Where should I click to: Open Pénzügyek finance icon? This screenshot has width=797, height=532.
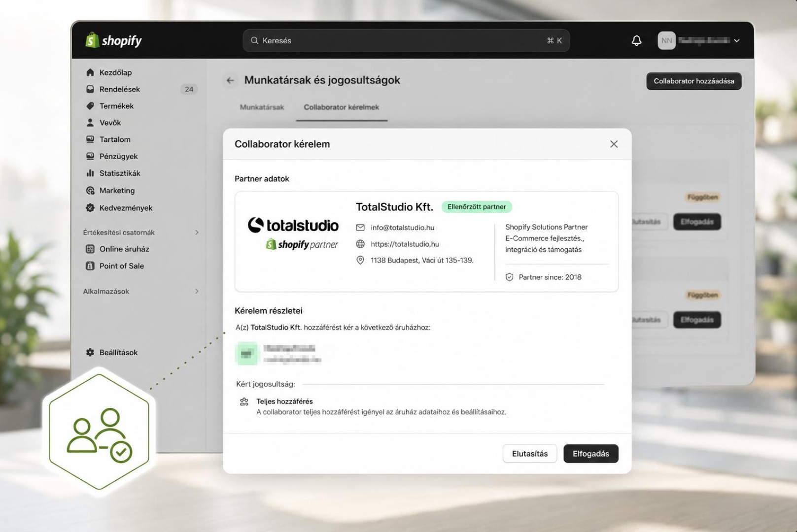(90, 156)
